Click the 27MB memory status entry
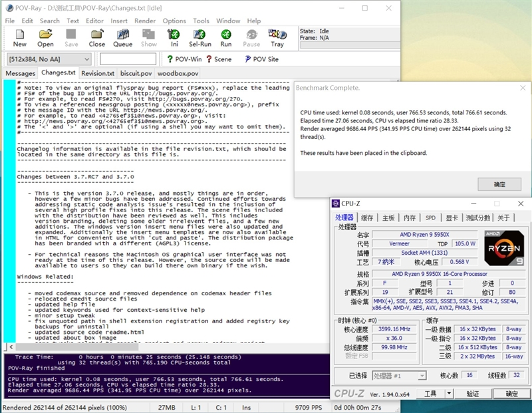This screenshot has height=413, width=532. click(x=167, y=407)
